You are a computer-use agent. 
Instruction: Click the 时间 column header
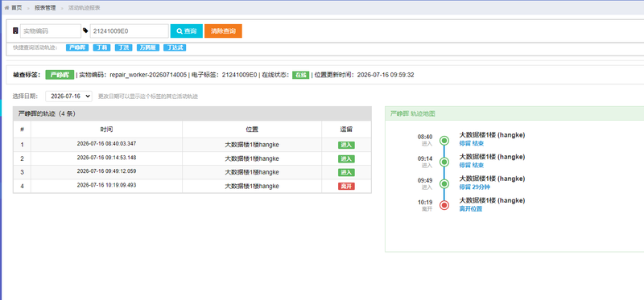click(x=106, y=129)
